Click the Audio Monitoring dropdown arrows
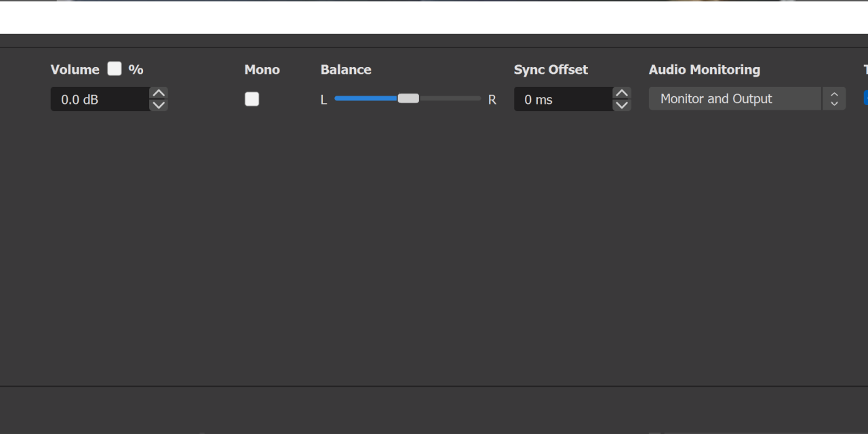Screen dimensions: 868x434 (x=834, y=99)
